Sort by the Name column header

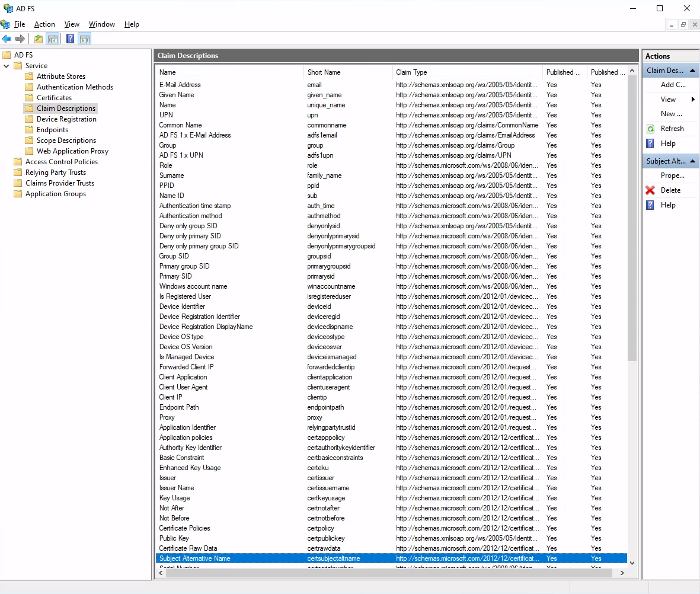click(x=230, y=72)
